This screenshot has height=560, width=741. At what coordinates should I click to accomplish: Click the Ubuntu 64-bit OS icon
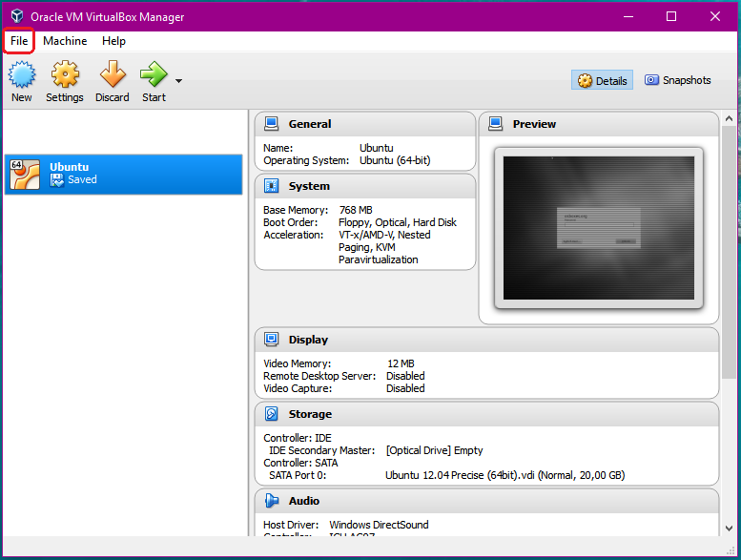tap(25, 174)
